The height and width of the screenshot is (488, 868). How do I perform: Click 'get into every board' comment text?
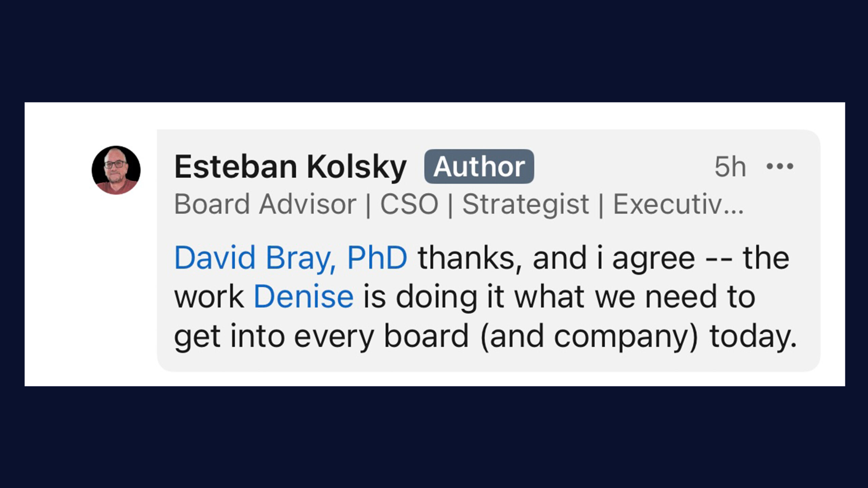(321, 336)
